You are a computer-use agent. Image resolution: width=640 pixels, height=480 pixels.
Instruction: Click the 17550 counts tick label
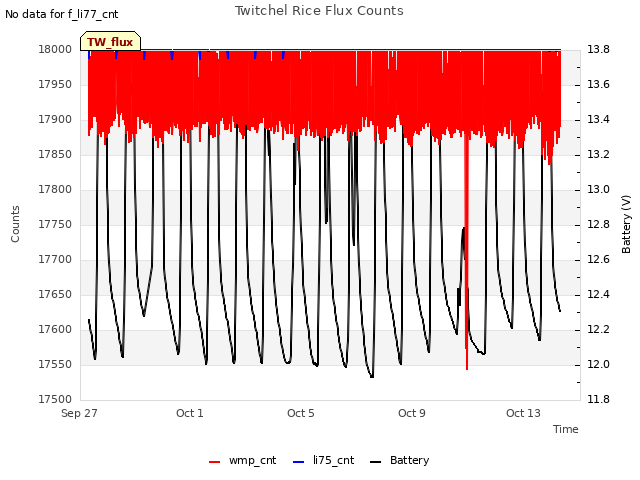55,364
